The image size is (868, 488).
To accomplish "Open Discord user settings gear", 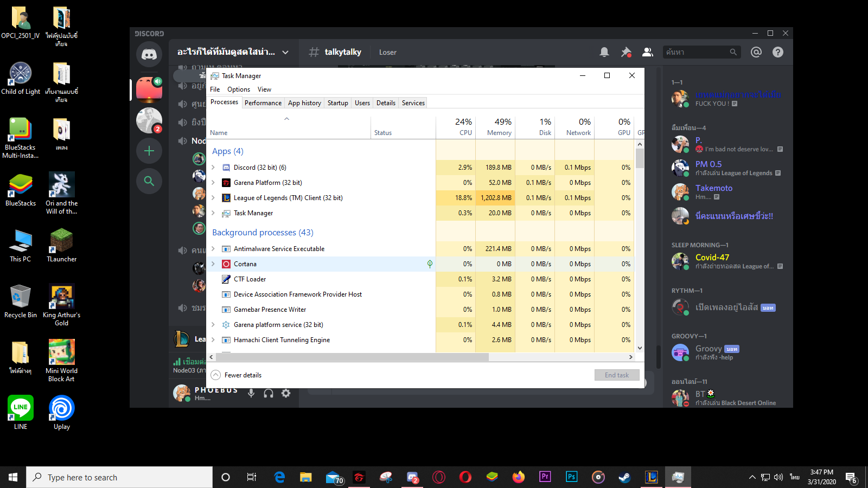I will coord(286,394).
